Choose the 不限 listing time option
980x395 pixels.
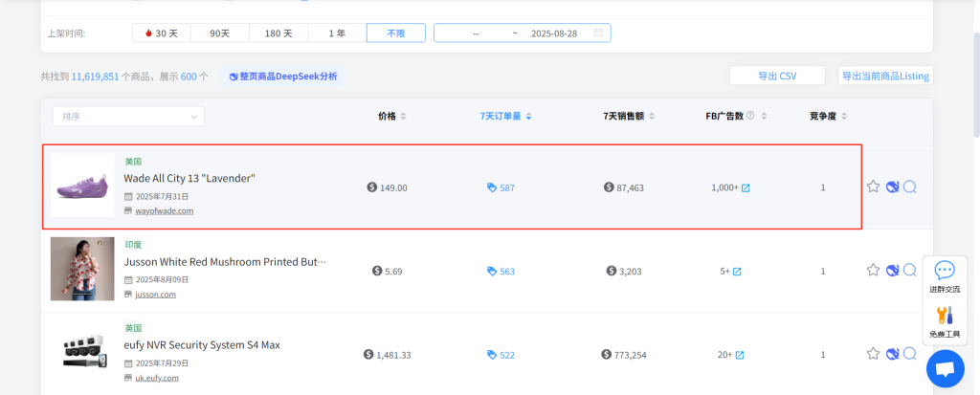[x=395, y=33]
